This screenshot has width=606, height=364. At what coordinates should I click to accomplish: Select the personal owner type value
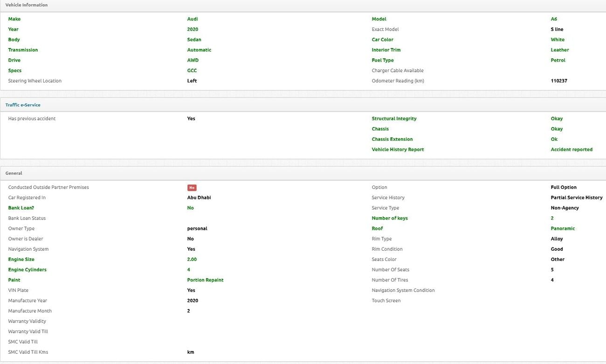pos(197,228)
